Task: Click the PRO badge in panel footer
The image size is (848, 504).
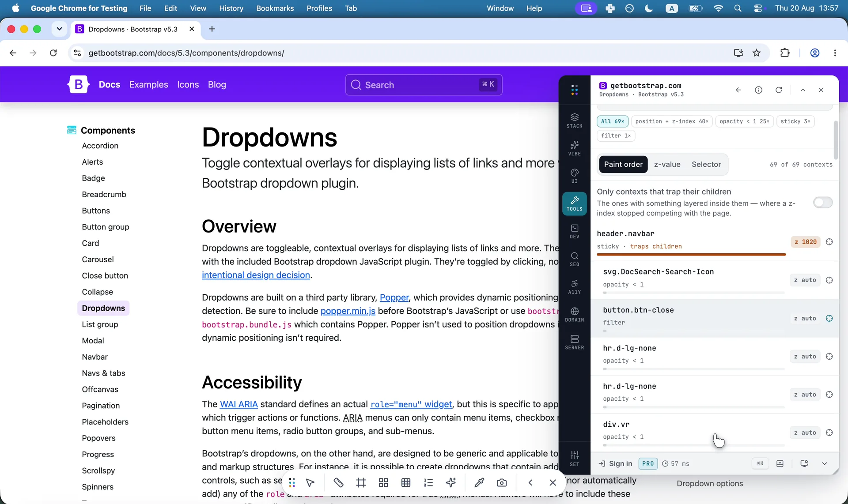Action: (x=648, y=463)
